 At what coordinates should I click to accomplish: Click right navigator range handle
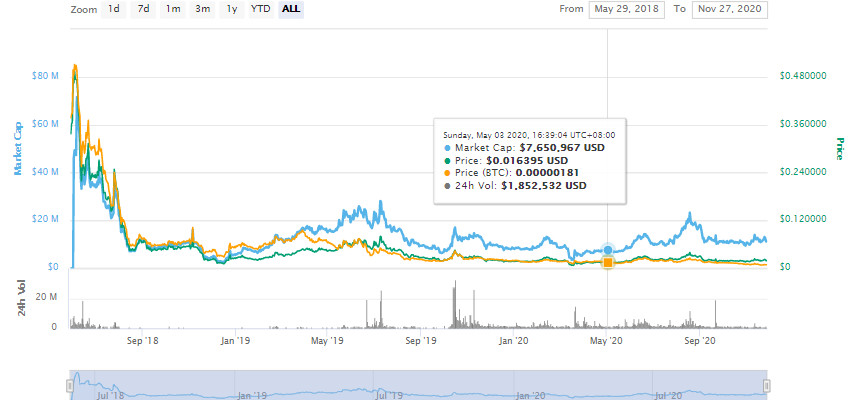pyautogui.click(x=767, y=386)
